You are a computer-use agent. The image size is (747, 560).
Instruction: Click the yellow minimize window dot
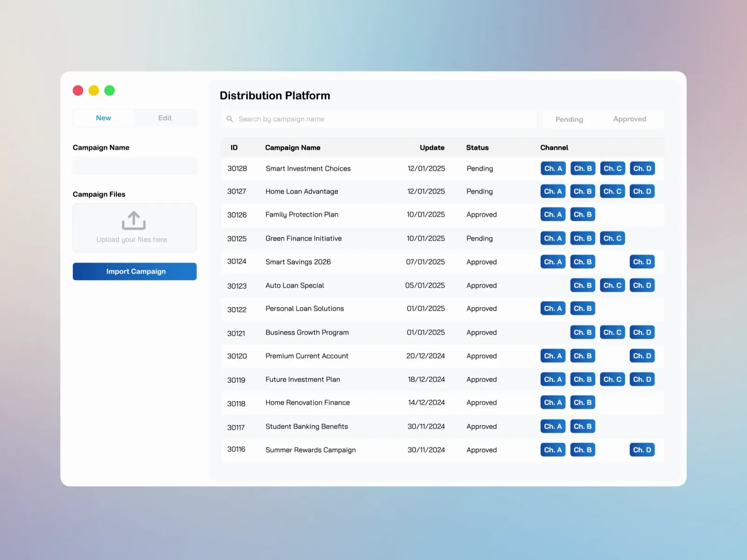click(x=94, y=91)
